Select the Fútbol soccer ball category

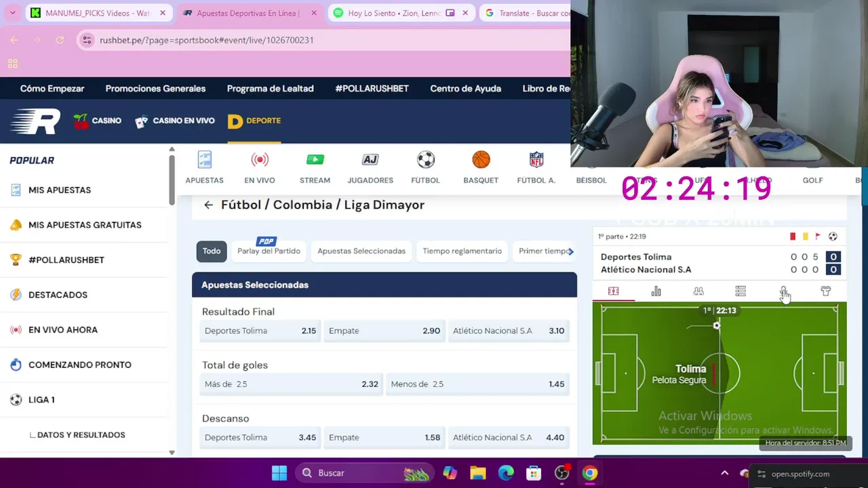point(425,167)
